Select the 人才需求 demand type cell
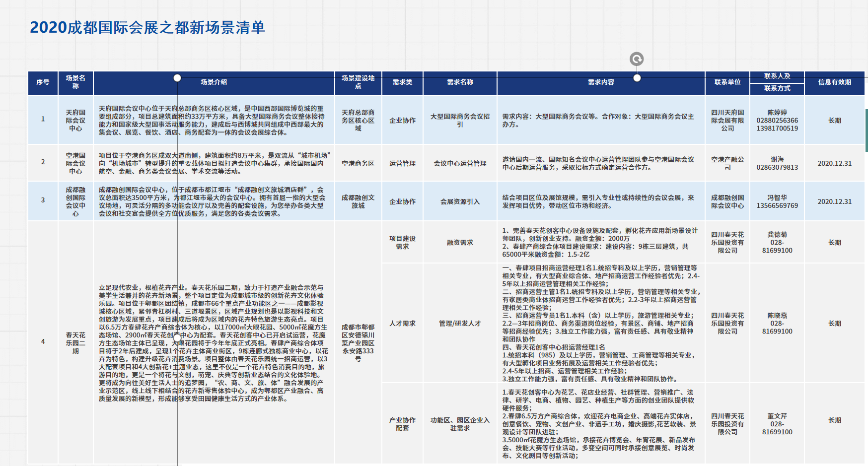 tap(402, 323)
